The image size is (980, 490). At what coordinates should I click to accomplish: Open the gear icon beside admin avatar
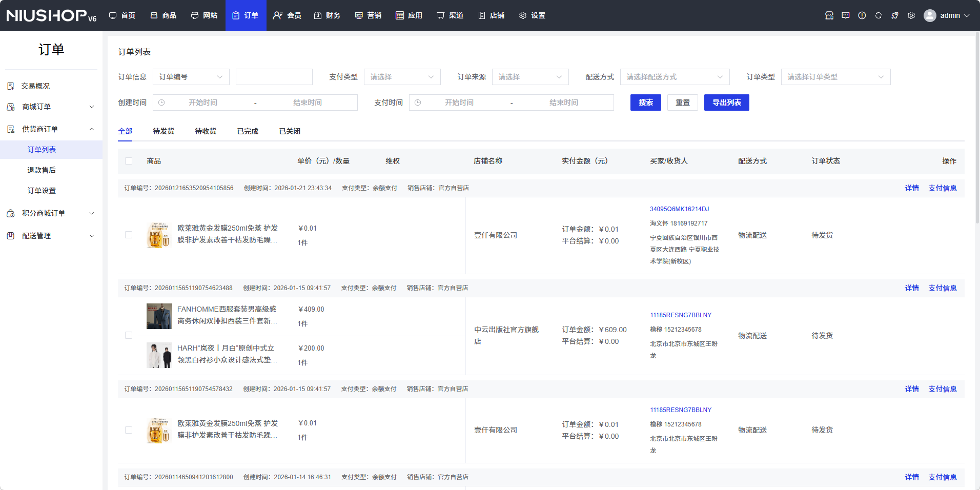coord(911,15)
